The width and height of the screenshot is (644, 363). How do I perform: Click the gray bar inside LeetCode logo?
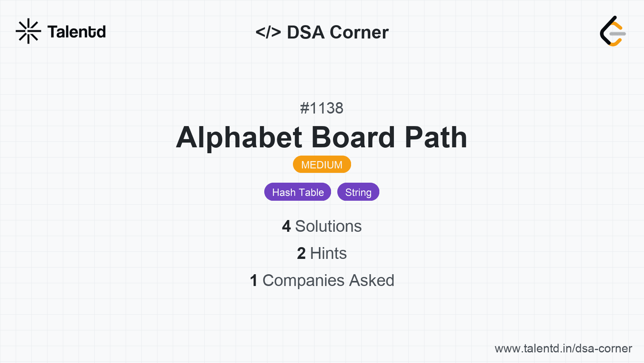[x=618, y=34]
